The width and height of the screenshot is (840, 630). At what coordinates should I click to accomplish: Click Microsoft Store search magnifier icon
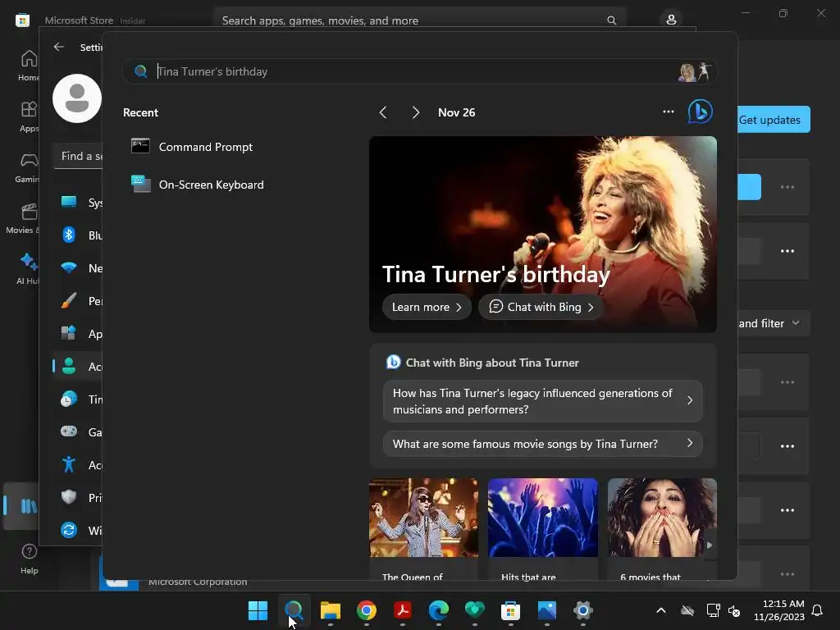[611, 21]
